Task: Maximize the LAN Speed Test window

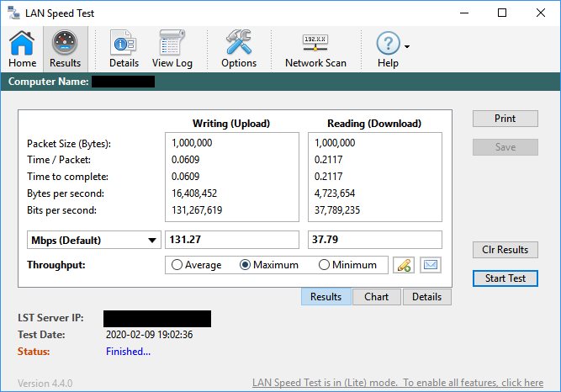Action: [x=502, y=13]
